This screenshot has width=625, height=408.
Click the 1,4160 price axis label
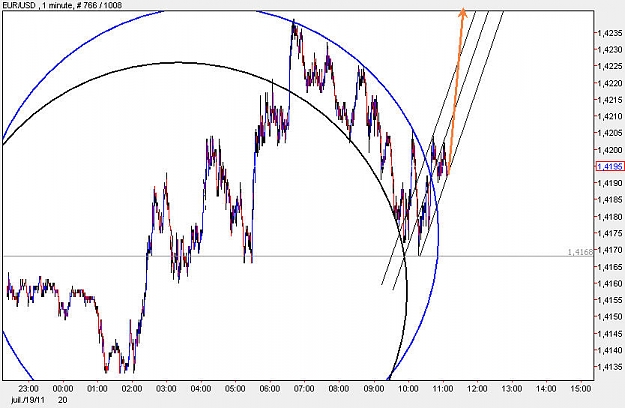click(x=611, y=284)
